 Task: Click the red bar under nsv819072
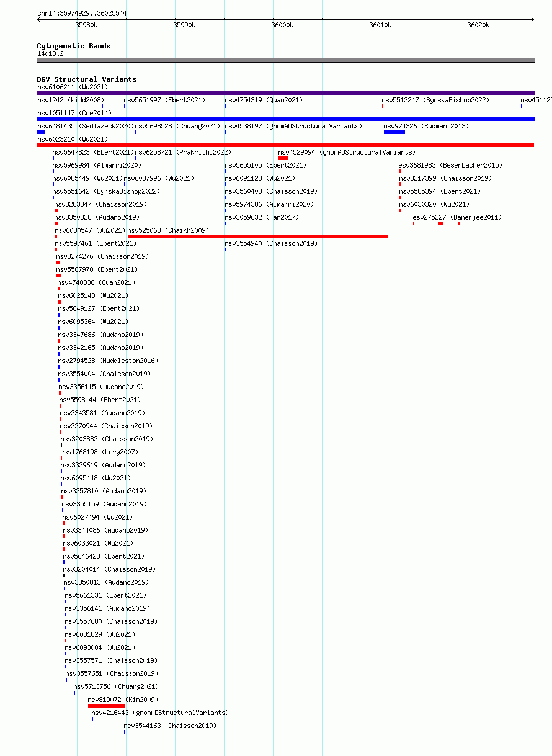pyautogui.click(x=106, y=706)
